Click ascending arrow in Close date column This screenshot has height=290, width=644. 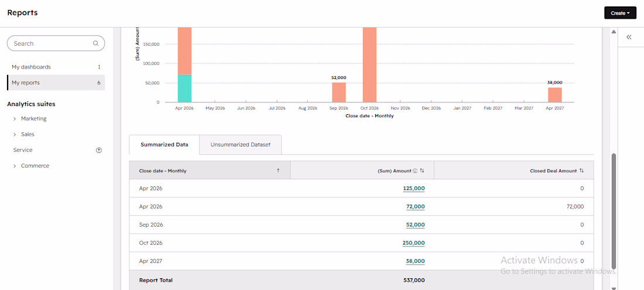pyautogui.click(x=278, y=171)
